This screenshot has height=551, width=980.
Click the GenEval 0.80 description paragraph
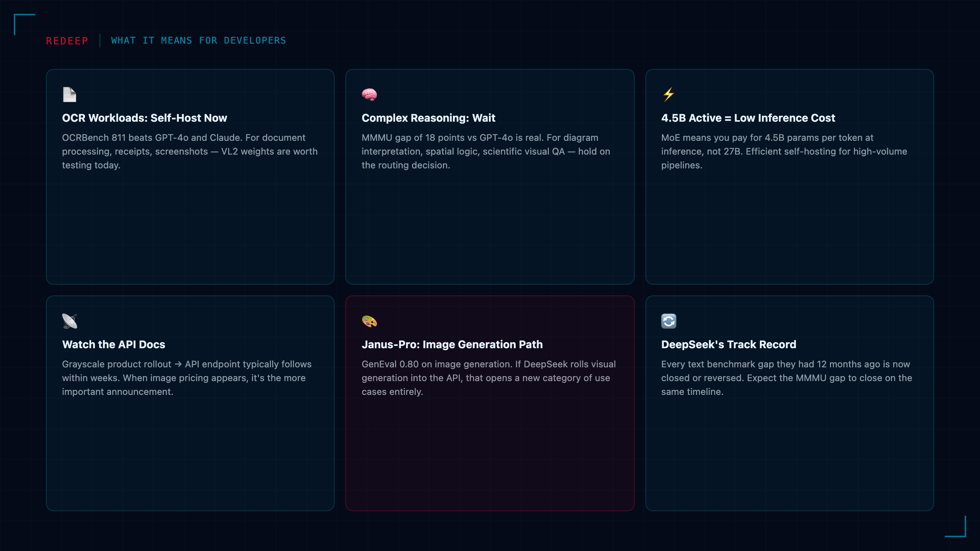point(489,378)
